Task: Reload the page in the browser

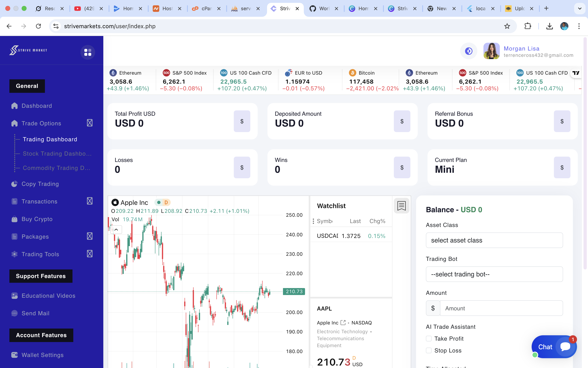Action: [38, 26]
